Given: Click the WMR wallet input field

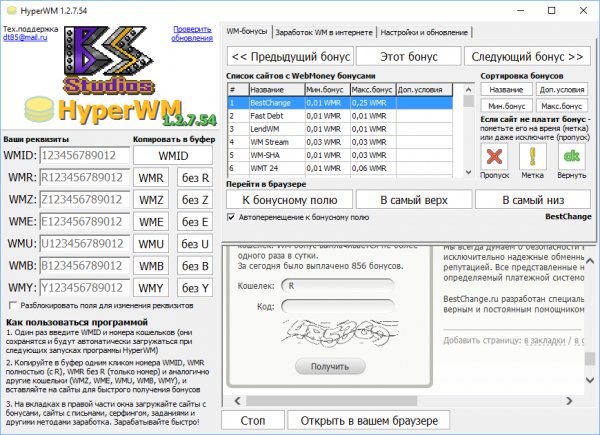Looking at the screenshot, I should tap(85, 178).
